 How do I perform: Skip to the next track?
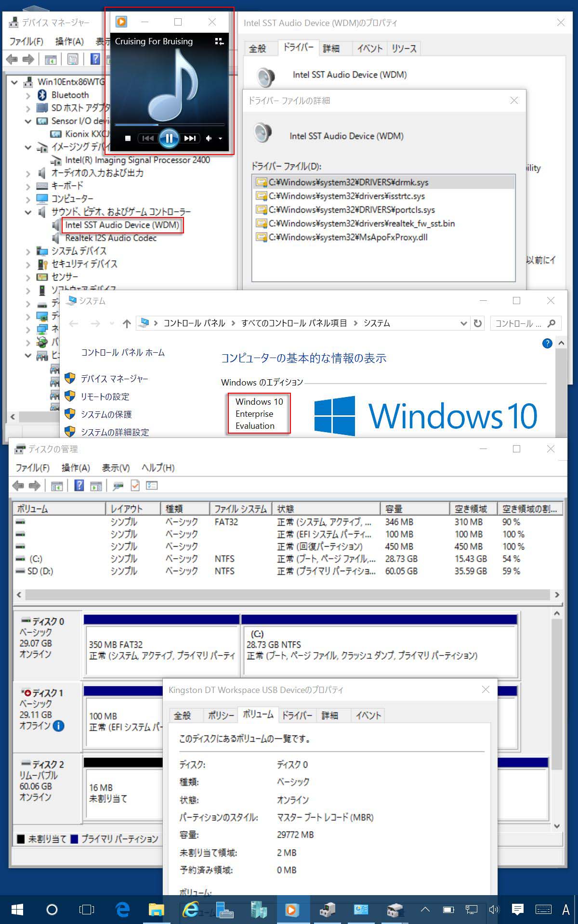click(x=190, y=139)
